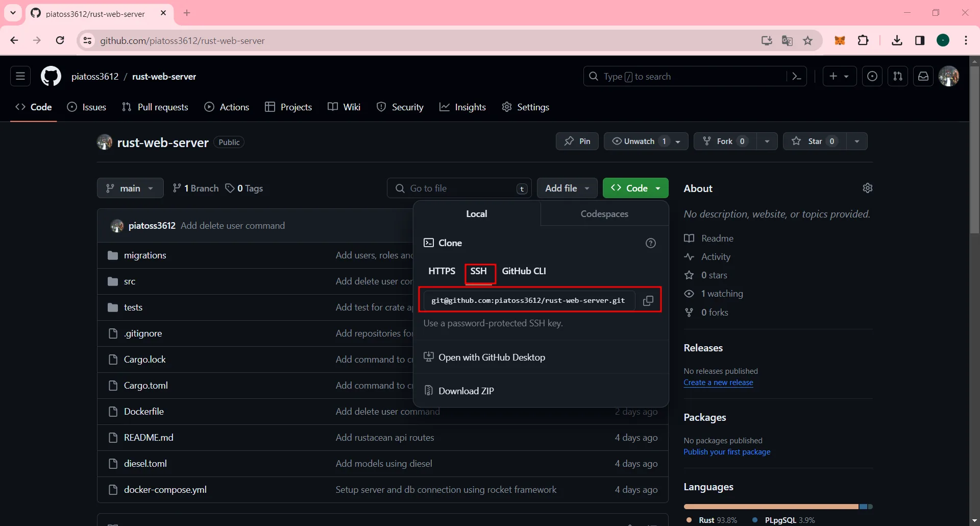Translate this page icon in address bar
This screenshot has width=980, height=526.
tap(787, 41)
